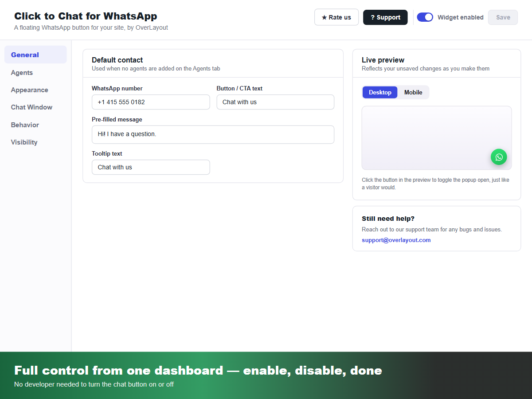
Task: Go to the Chat Window tab
Action: click(x=35, y=107)
